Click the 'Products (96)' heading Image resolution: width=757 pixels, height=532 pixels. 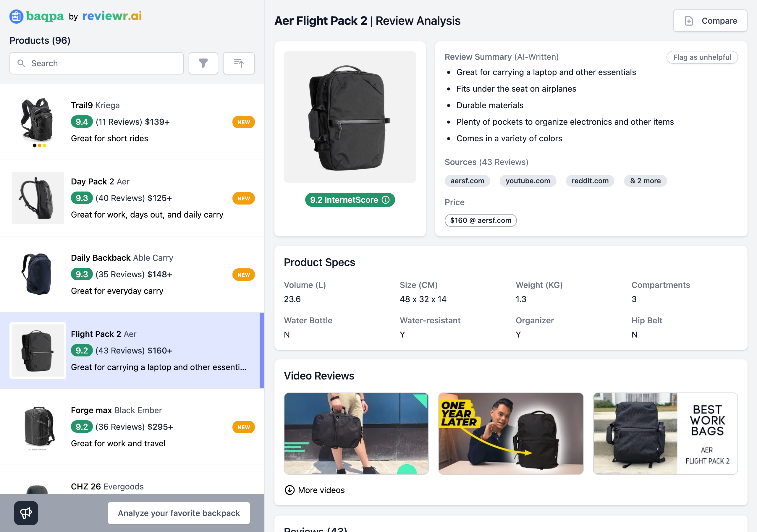[40, 40]
